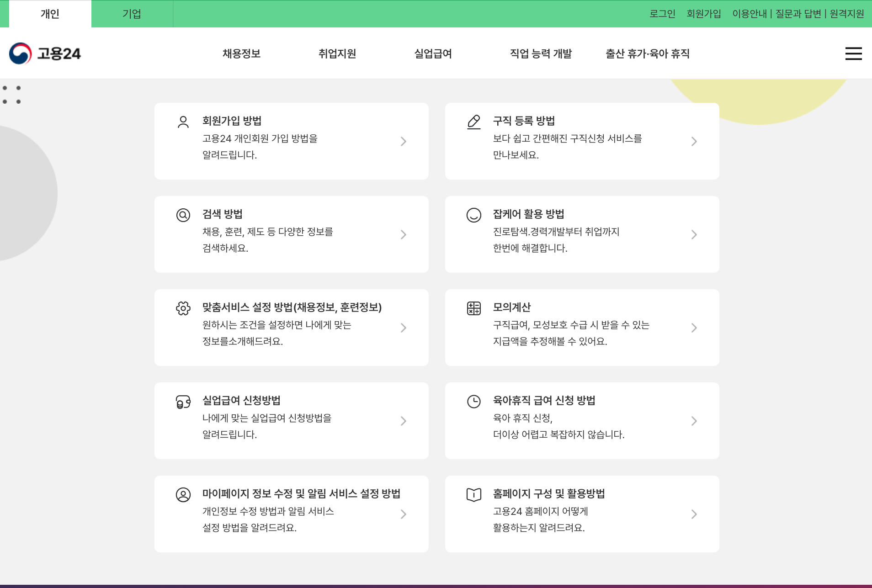Click the 고용24 logo
Viewport: 872px width, 588px height.
pos(46,53)
